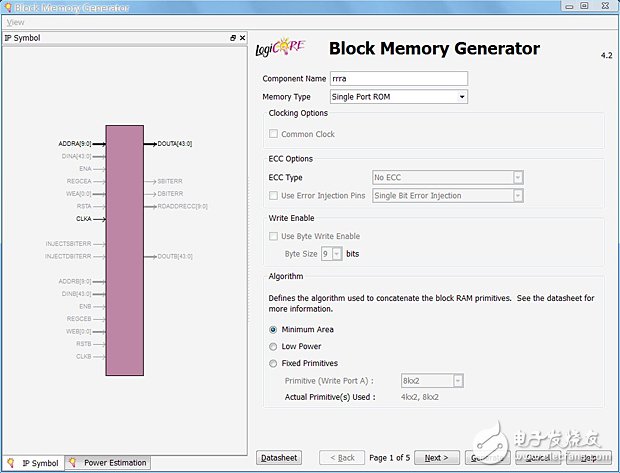The width and height of the screenshot is (620, 473).
Task: Toggle the Common Clock checkbox
Action: coord(274,134)
